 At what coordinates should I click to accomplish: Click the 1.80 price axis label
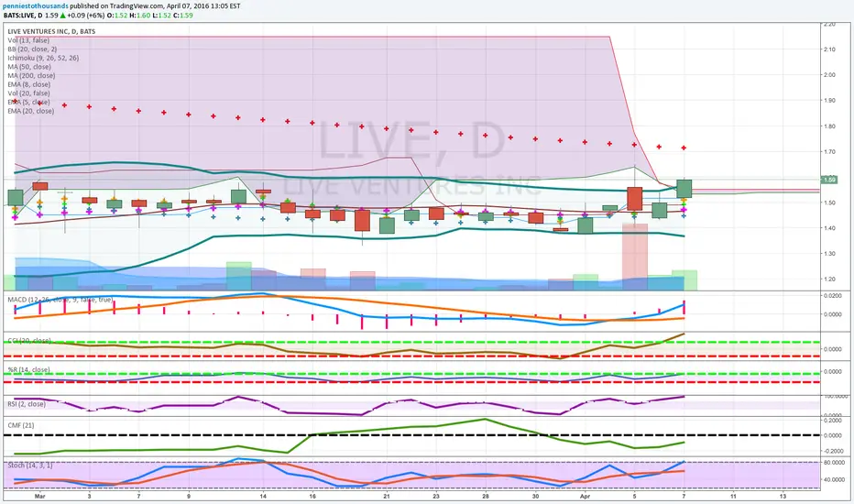(x=829, y=126)
